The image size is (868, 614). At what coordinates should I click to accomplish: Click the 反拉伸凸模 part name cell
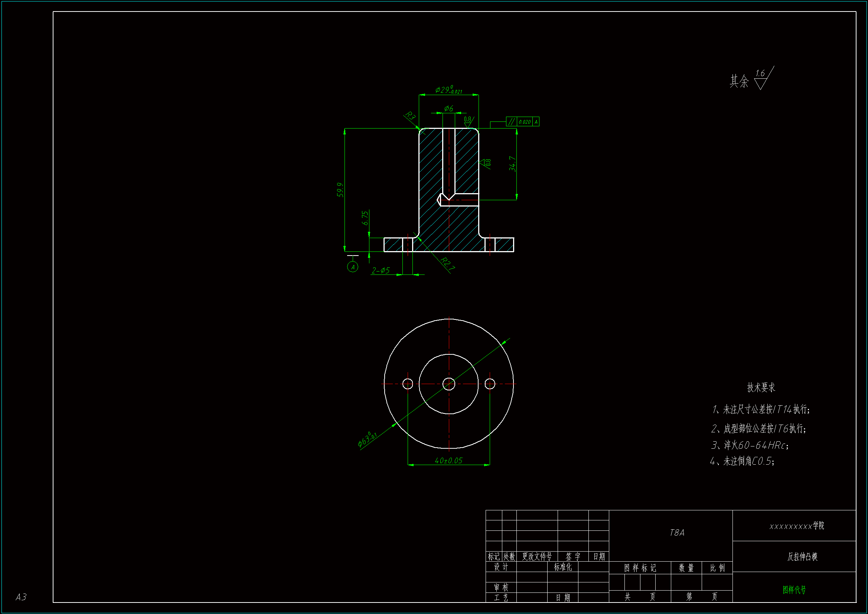802,556
